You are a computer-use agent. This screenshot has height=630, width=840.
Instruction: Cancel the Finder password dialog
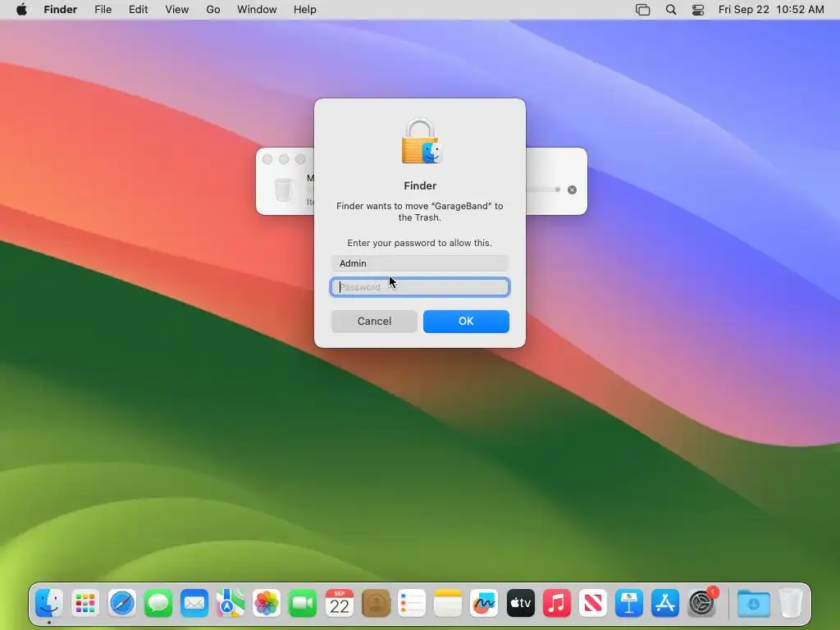[374, 321]
